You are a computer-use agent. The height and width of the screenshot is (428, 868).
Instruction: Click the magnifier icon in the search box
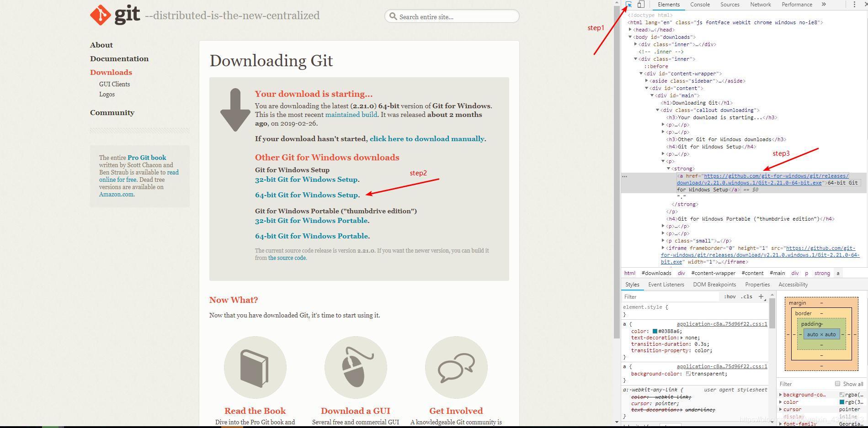pyautogui.click(x=393, y=16)
